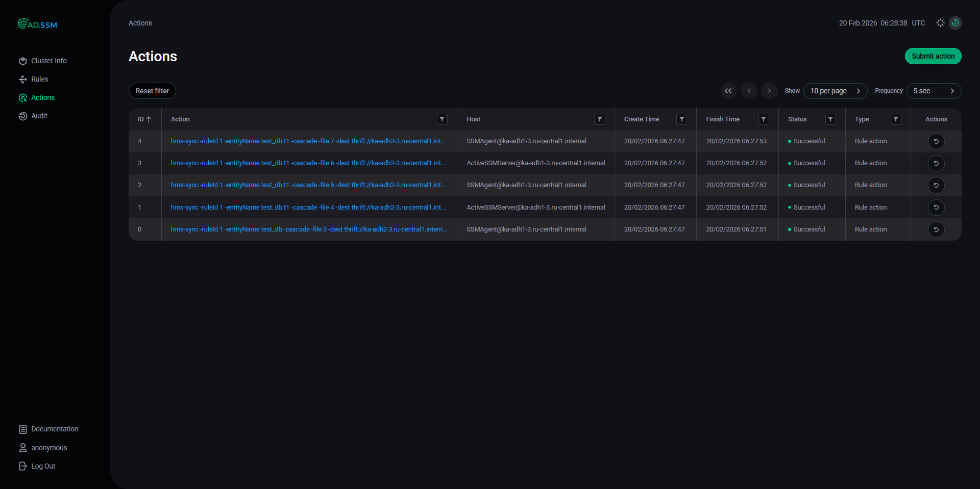Navigate to Rules in sidebar
The height and width of the screenshot is (489, 980).
(x=39, y=79)
